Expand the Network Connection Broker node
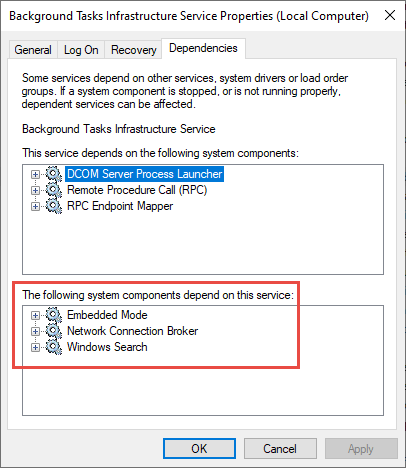The height and width of the screenshot is (468, 406). click(x=35, y=331)
